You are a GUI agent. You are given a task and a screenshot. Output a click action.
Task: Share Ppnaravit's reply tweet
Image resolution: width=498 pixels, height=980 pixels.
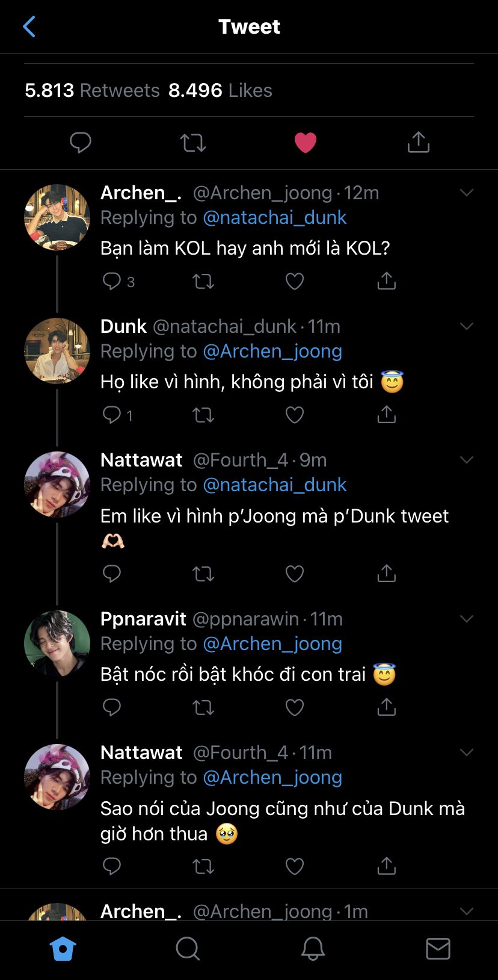point(386,707)
